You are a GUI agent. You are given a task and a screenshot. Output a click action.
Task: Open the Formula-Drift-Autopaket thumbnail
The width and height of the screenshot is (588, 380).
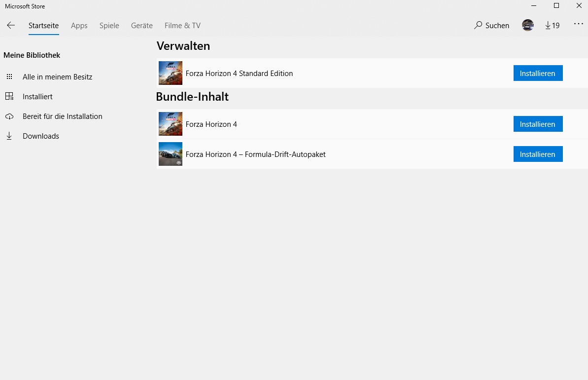(x=170, y=154)
